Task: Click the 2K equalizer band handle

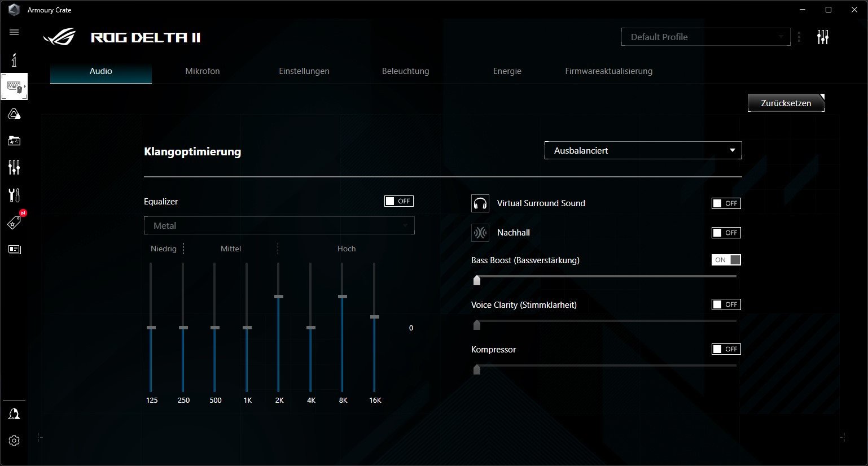Action: coord(278,296)
